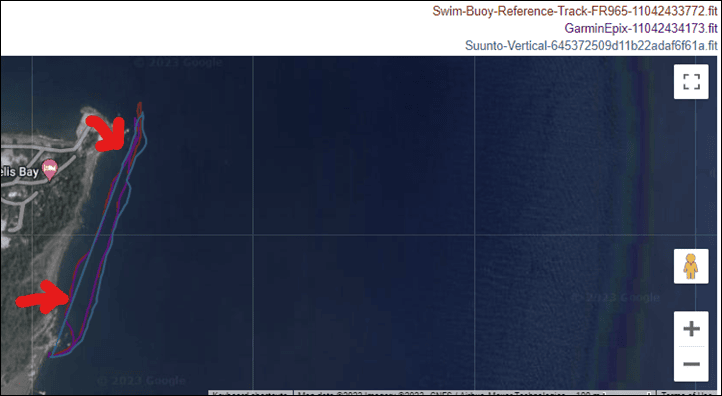
Task: Zoom out with the minus button
Action: click(691, 364)
